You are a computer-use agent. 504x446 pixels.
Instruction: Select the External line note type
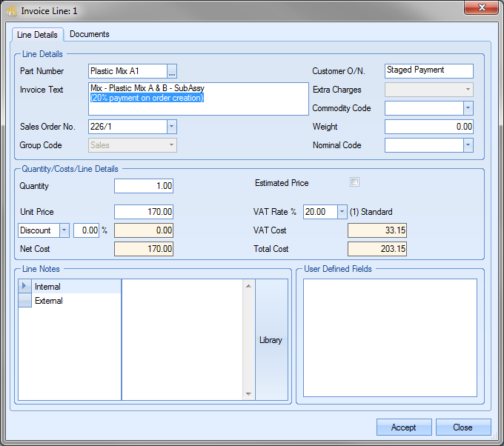tap(49, 301)
